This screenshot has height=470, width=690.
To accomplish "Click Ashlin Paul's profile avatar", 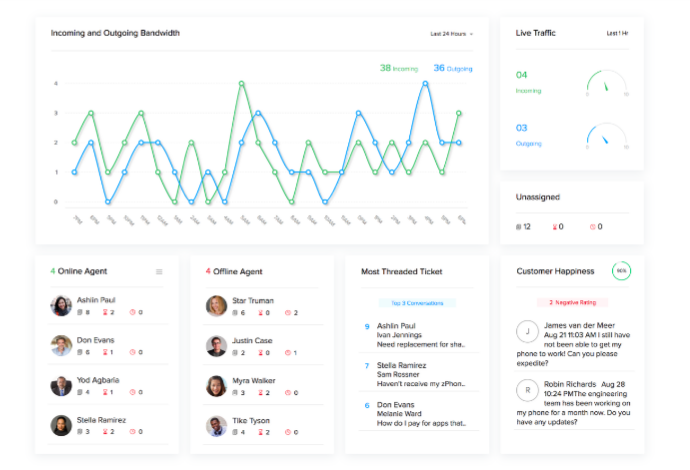I will tap(61, 305).
